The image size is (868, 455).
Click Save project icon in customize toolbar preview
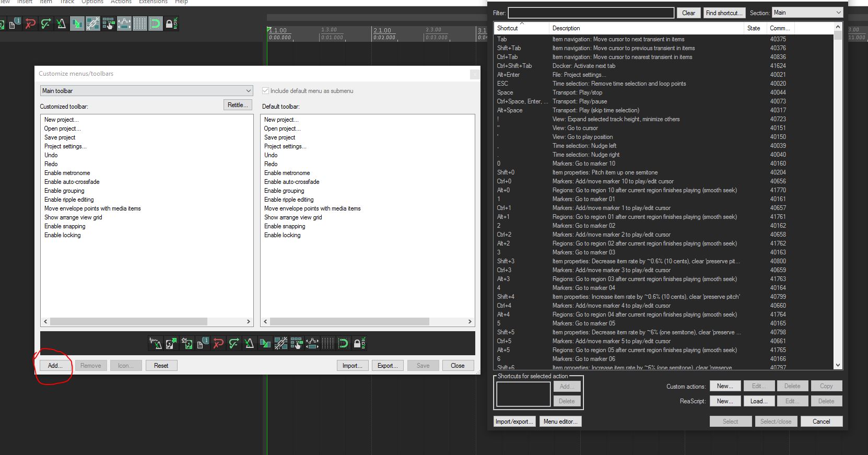tap(187, 343)
